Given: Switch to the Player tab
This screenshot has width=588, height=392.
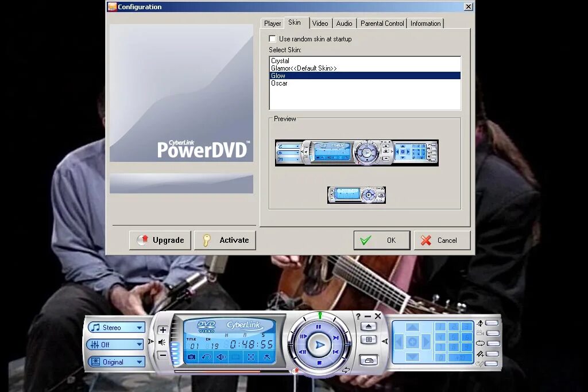Looking at the screenshot, I should pyautogui.click(x=272, y=23).
